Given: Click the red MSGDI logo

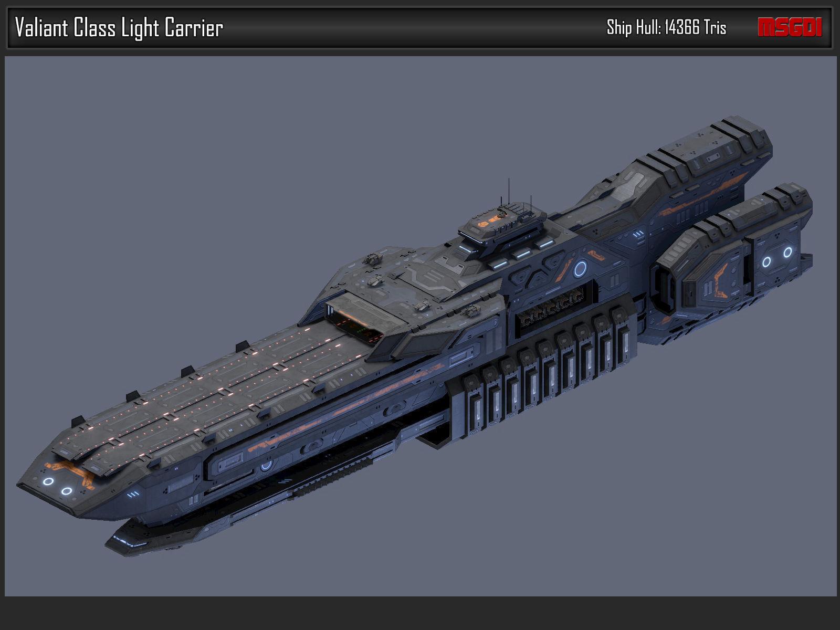Looking at the screenshot, I should click(790, 27).
